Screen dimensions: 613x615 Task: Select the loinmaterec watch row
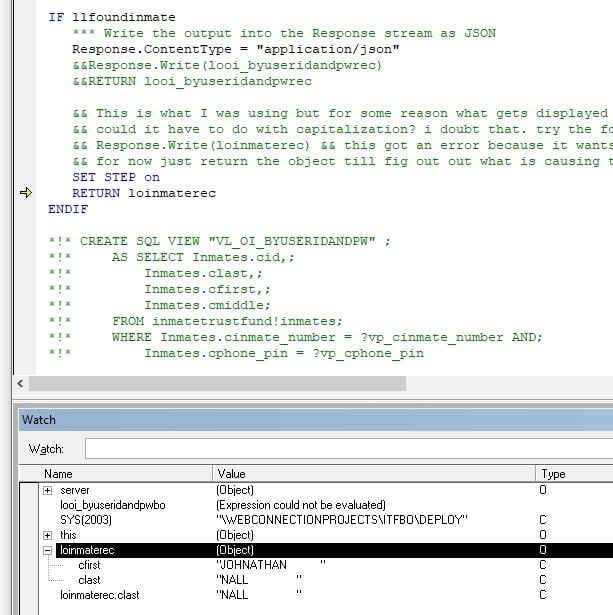(334, 550)
